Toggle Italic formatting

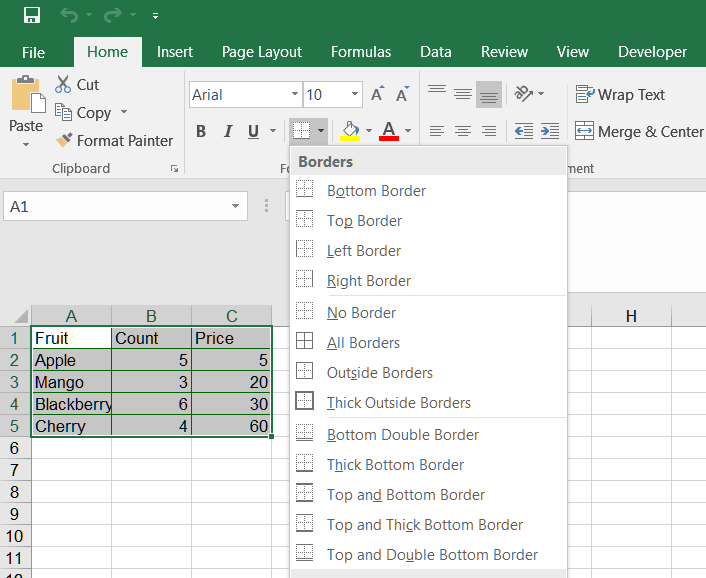[x=227, y=131]
